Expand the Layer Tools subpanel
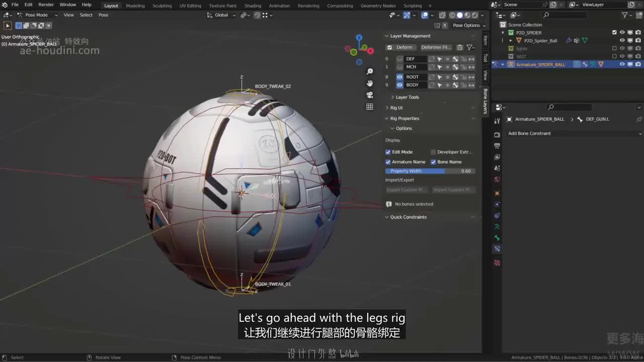The width and height of the screenshot is (644, 362). [x=407, y=97]
